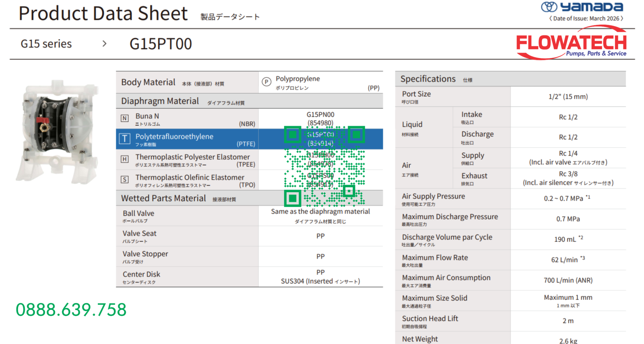644x344 pixels.
Task: Click the Flowatech Pumps, Parts & Service logo
Action: click(x=571, y=43)
